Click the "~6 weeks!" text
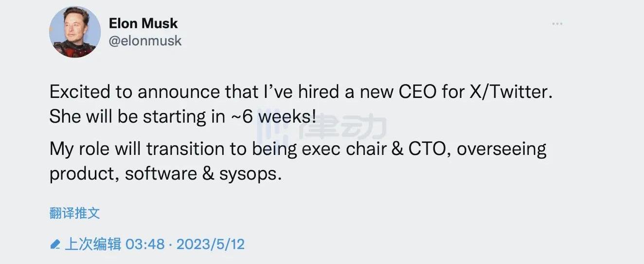The height and width of the screenshot is (264, 644). pos(273,117)
